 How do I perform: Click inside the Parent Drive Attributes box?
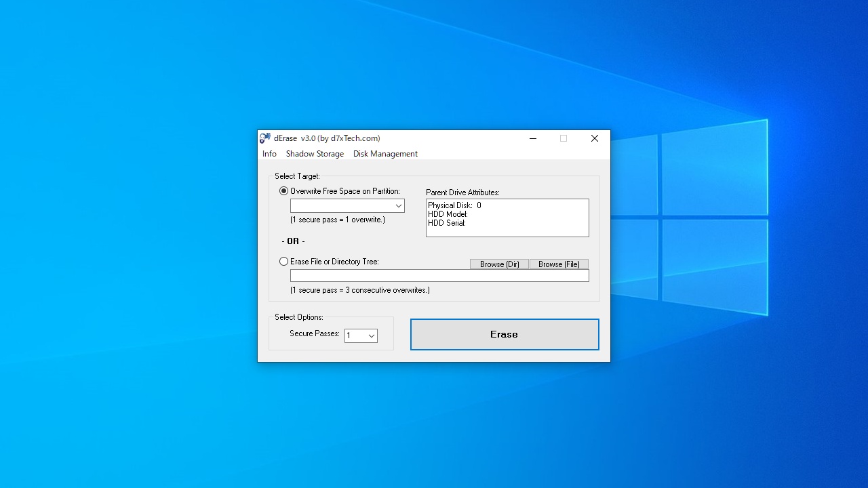click(x=507, y=218)
